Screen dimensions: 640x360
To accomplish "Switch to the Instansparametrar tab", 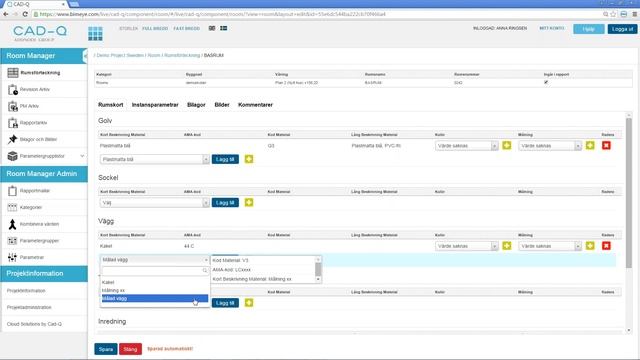I will pyautogui.click(x=155, y=105).
